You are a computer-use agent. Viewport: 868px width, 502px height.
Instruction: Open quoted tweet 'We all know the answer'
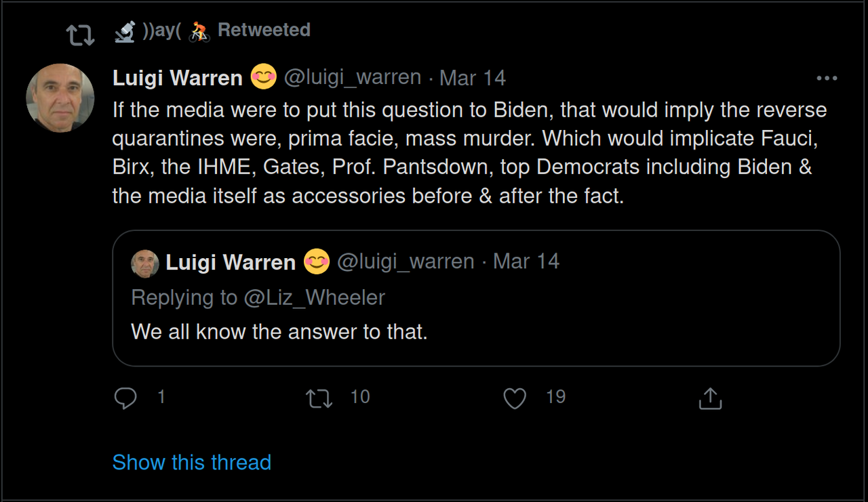pos(476,298)
